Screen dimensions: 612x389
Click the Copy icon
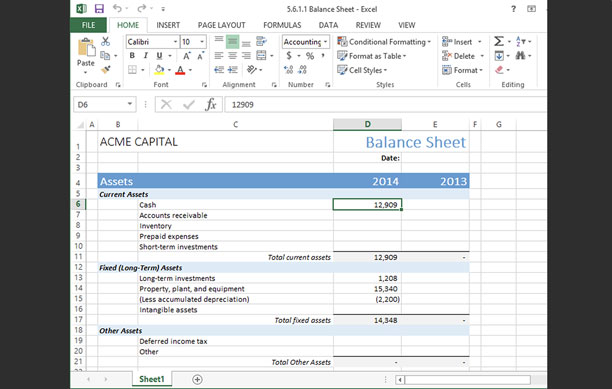(105, 55)
